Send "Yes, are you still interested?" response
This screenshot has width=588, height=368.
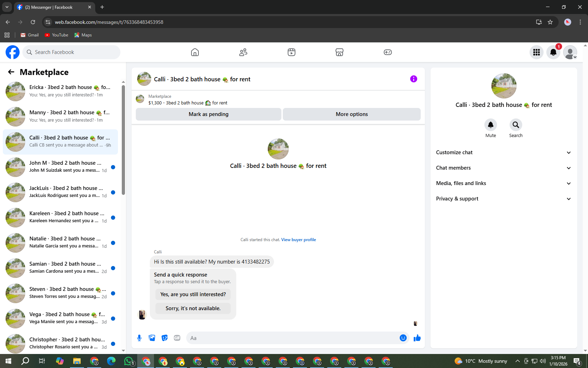[x=193, y=294]
